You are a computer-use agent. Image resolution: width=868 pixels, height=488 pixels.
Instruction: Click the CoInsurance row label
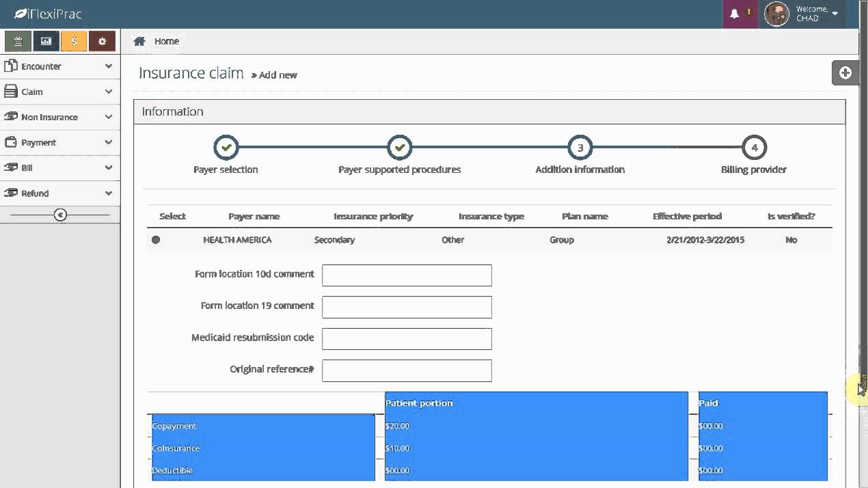point(176,448)
